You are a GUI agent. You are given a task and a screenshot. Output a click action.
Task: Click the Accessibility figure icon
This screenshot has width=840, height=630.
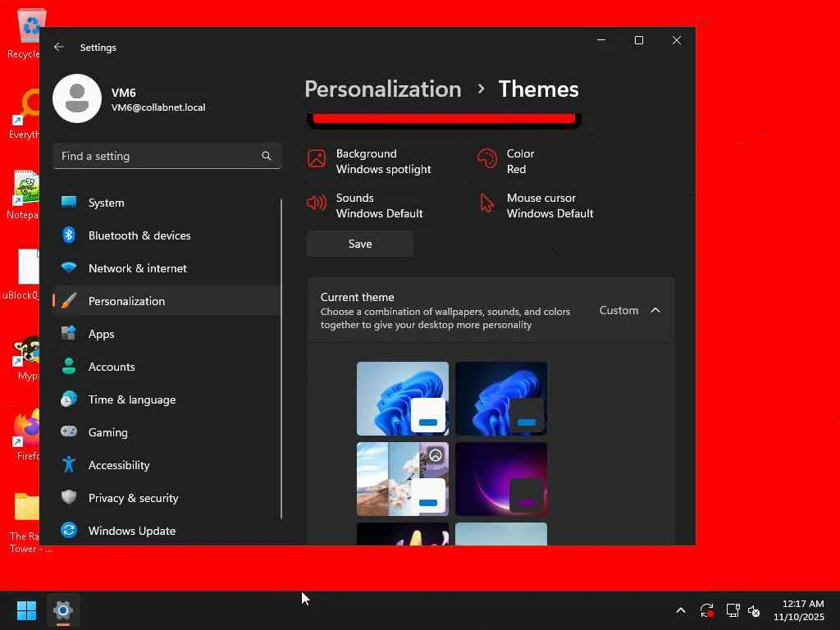click(69, 464)
